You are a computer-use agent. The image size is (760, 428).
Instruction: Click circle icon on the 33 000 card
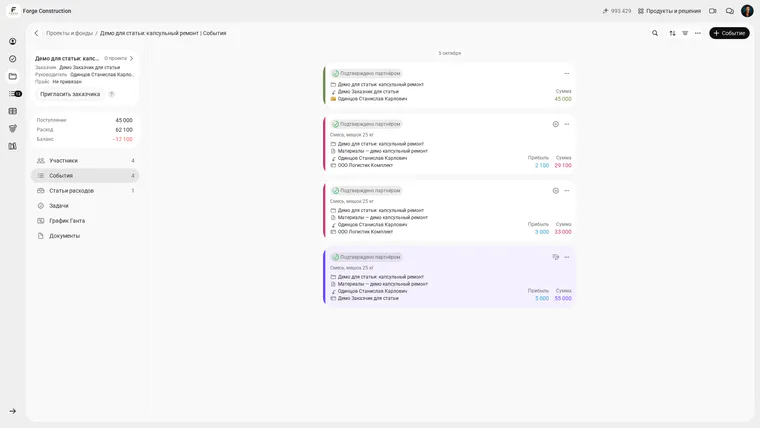click(555, 190)
